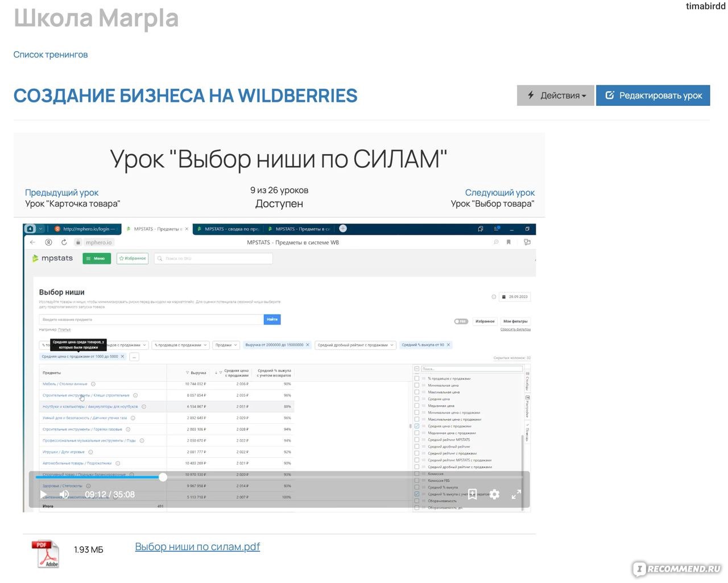This screenshot has width=728, height=583.
Task: Click the browser back arrow in the video
Action: tap(32, 242)
